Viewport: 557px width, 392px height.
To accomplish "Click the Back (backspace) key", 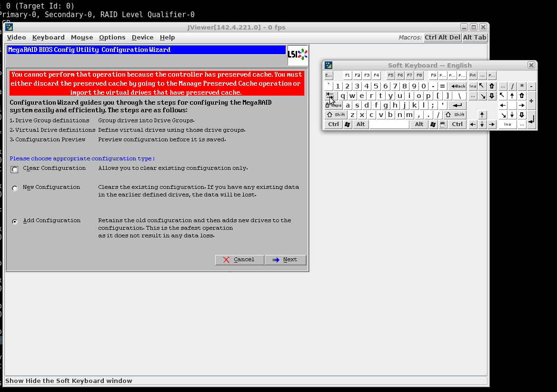I will 458,86.
